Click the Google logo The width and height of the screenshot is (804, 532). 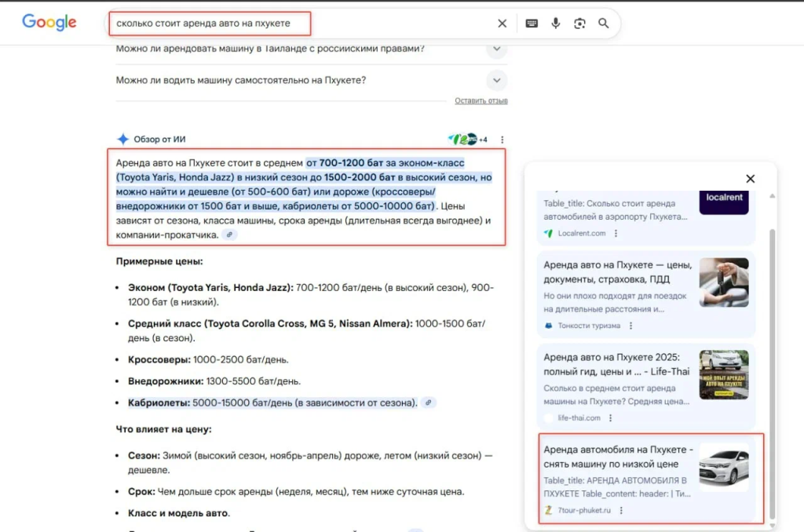[49, 23]
